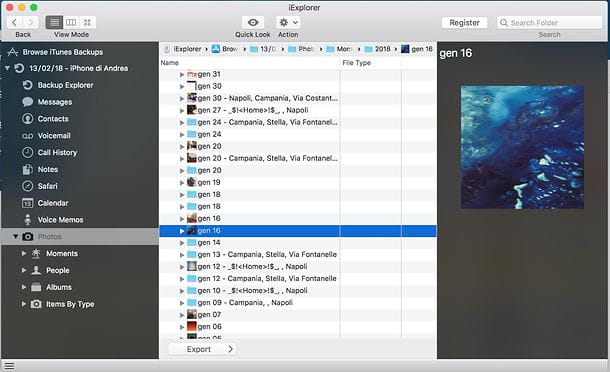Click the Export button
610x372 pixels.
(202, 349)
